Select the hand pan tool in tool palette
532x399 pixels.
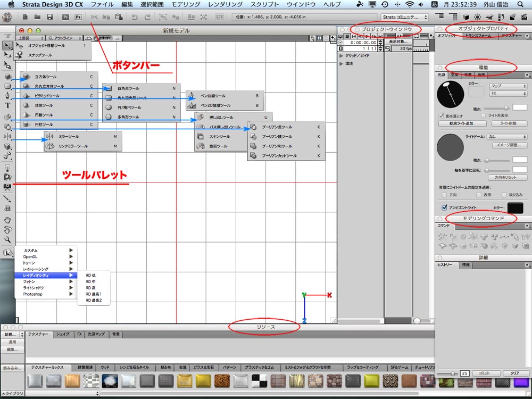7,220
